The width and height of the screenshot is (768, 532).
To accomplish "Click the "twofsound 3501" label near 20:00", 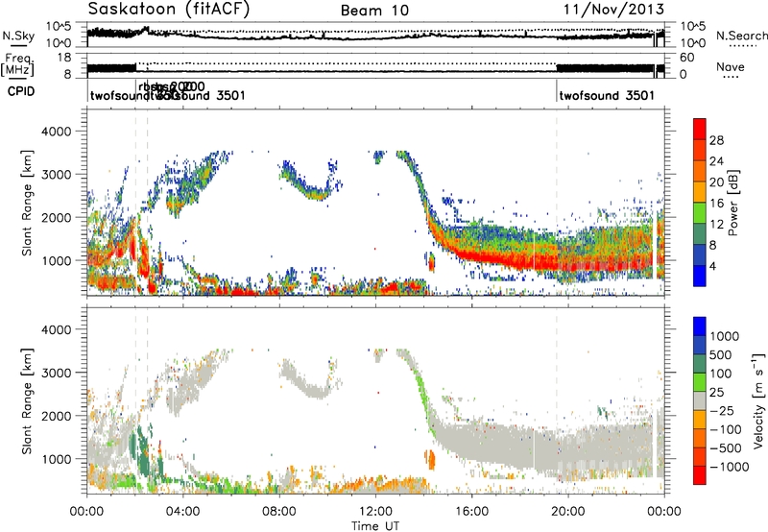I will [607, 95].
